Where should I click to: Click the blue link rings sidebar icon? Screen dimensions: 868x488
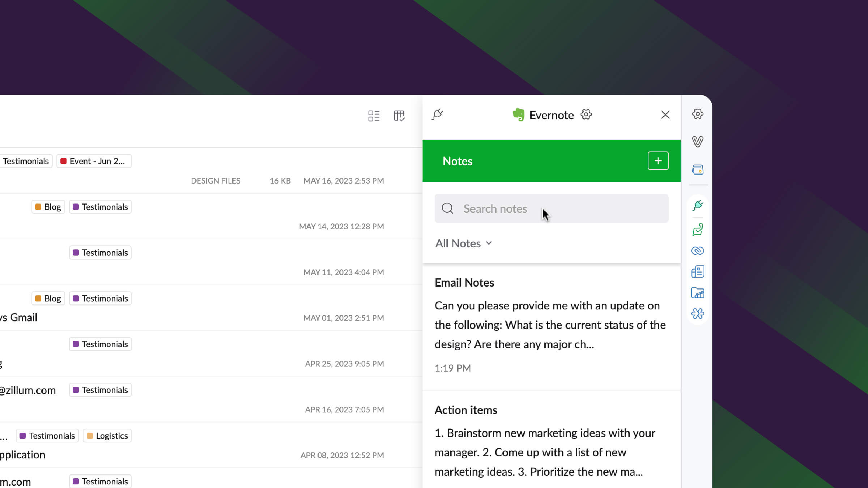coord(698,251)
